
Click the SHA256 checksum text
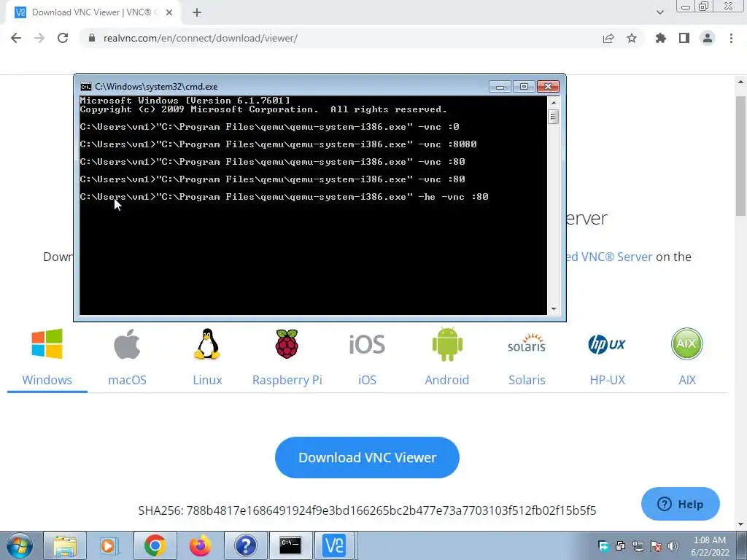pos(367,510)
